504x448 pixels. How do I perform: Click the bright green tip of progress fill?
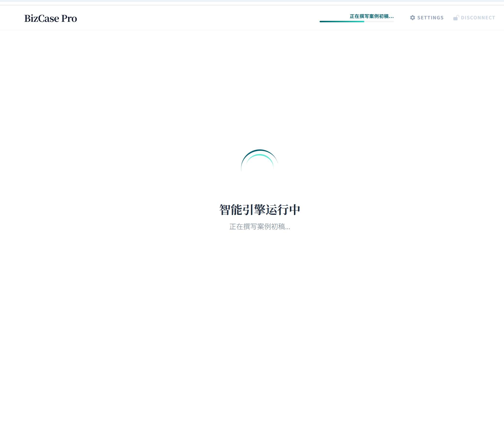(x=362, y=22)
